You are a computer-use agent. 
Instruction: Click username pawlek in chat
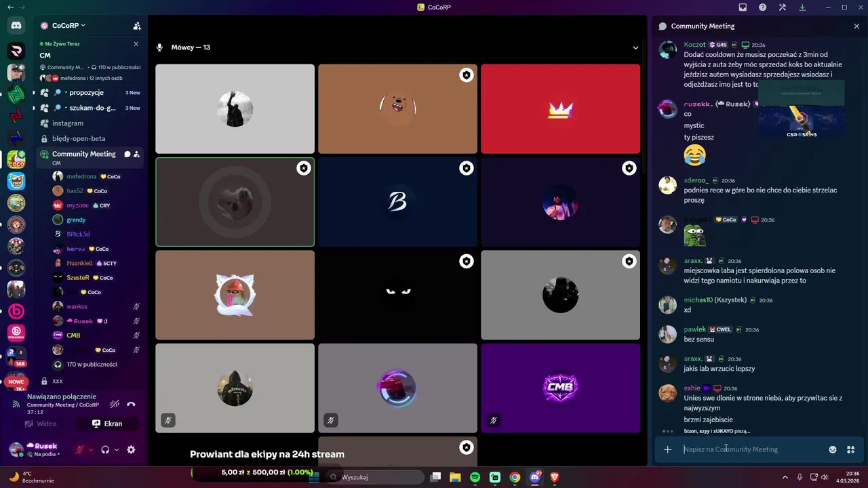tap(694, 329)
